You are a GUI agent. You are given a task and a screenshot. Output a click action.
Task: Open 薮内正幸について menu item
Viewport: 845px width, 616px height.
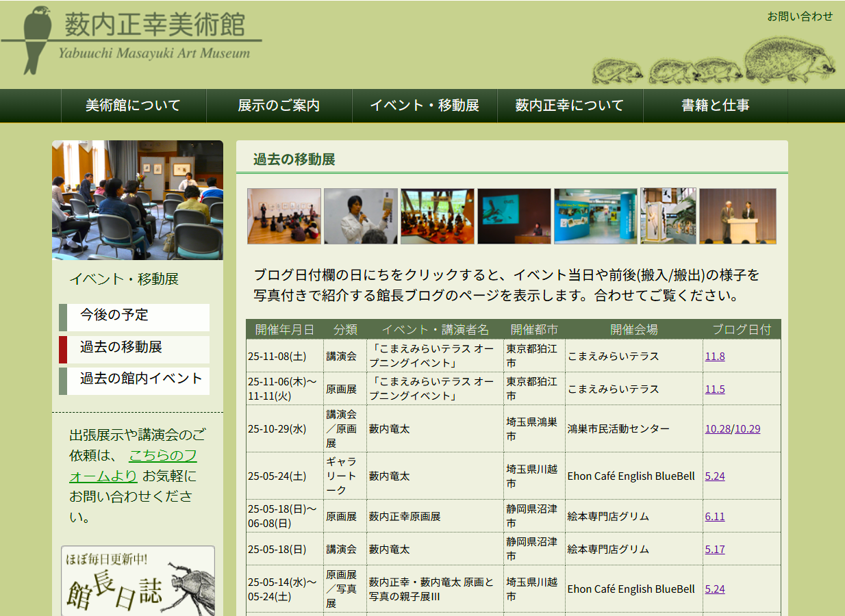click(x=570, y=105)
